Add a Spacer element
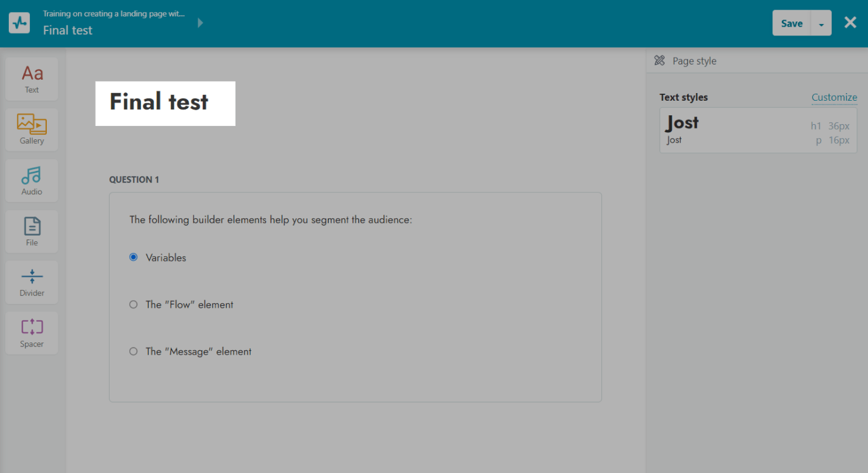The width and height of the screenshot is (868, 473). point(32,333)
